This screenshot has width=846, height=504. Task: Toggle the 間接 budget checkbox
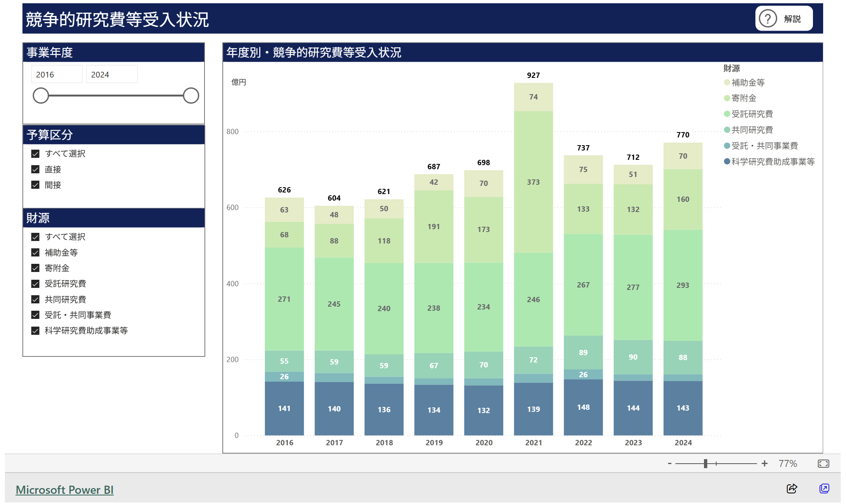(x=36, y=185)
